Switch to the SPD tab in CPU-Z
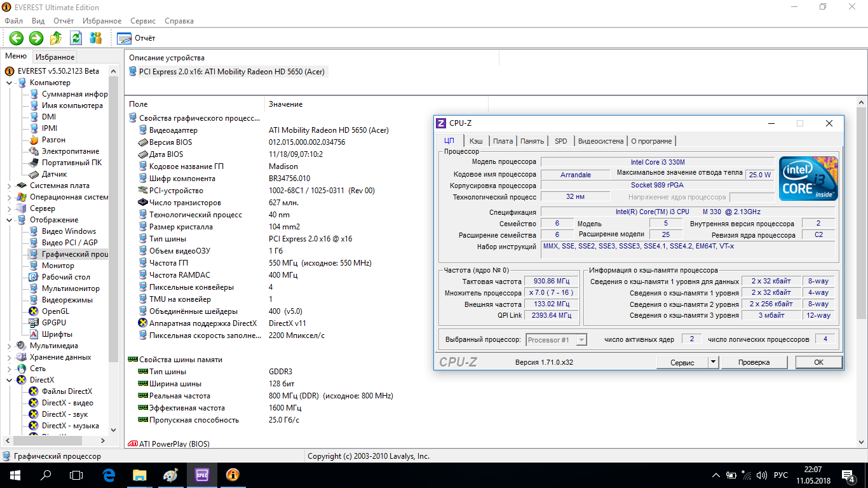This screenshot has height=488, width=868. tap(560, 141)
